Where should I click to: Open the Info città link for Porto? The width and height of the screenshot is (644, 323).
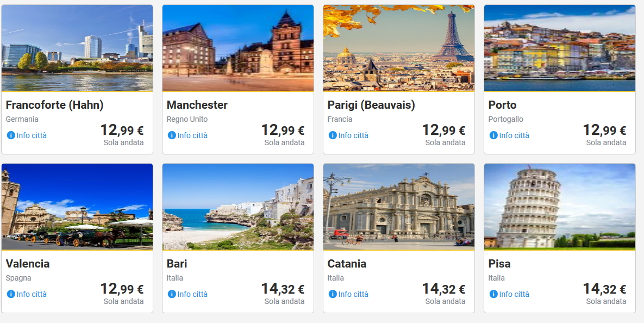coord(514,135)
